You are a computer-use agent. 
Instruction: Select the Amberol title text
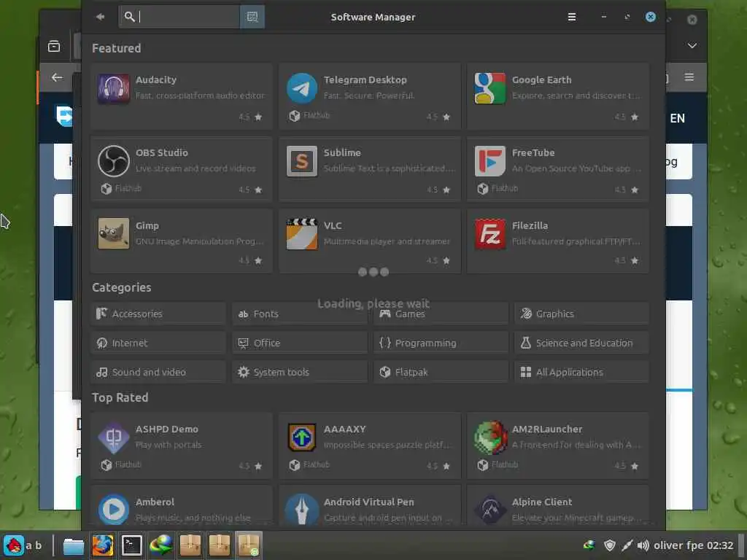pyautogui.click(x=155, y=502)
